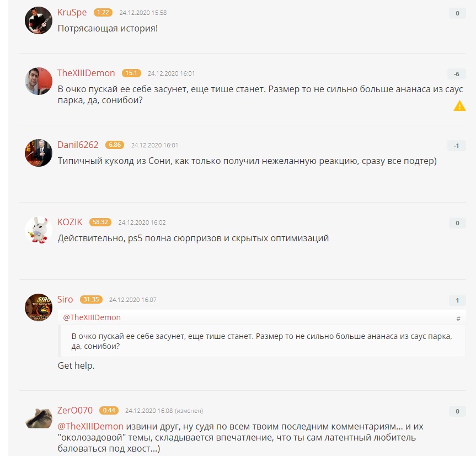Click the -1 rating on Danil6262's comment

(x=457, y=146)
